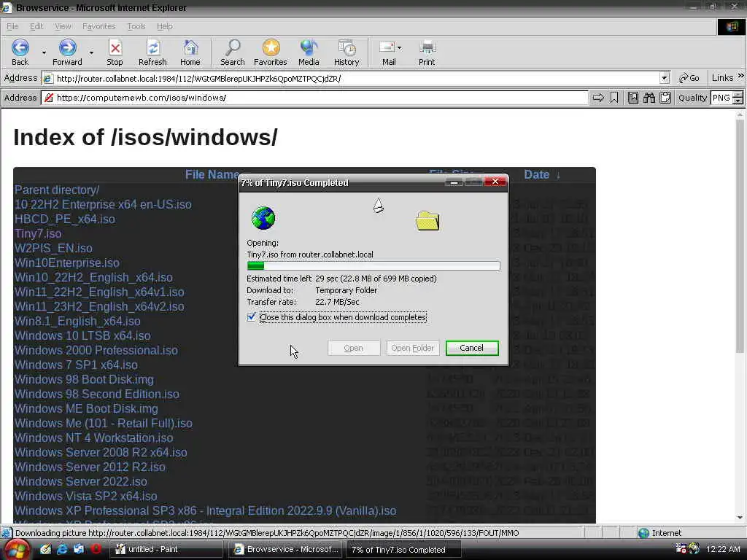Click the download progress bar

coord(373,265)
